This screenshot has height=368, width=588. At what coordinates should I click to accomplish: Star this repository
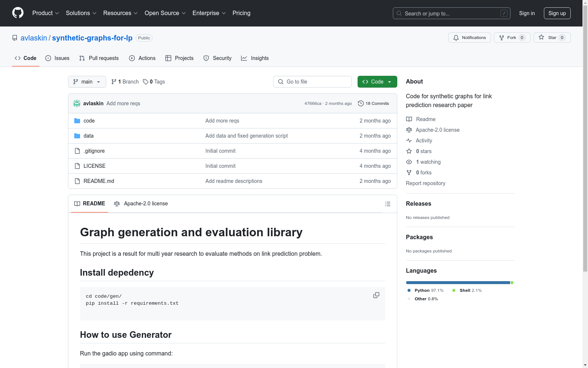pos(552,38)
